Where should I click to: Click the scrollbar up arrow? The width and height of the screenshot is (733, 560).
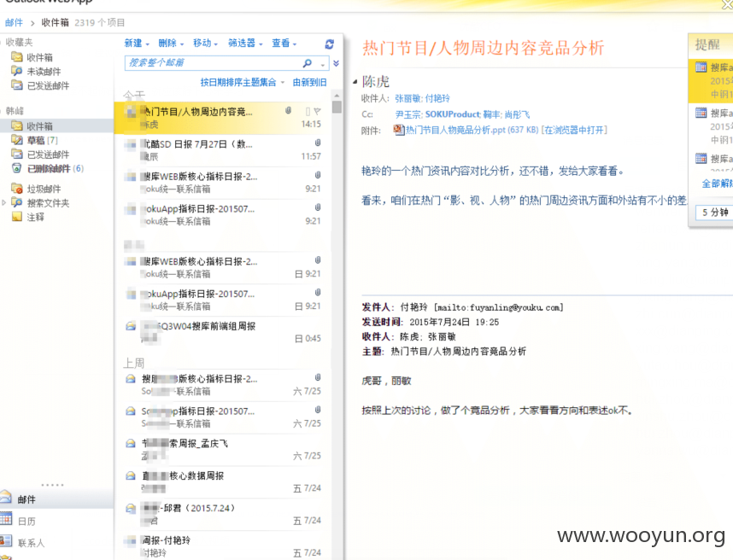click(x=337, y=96)
